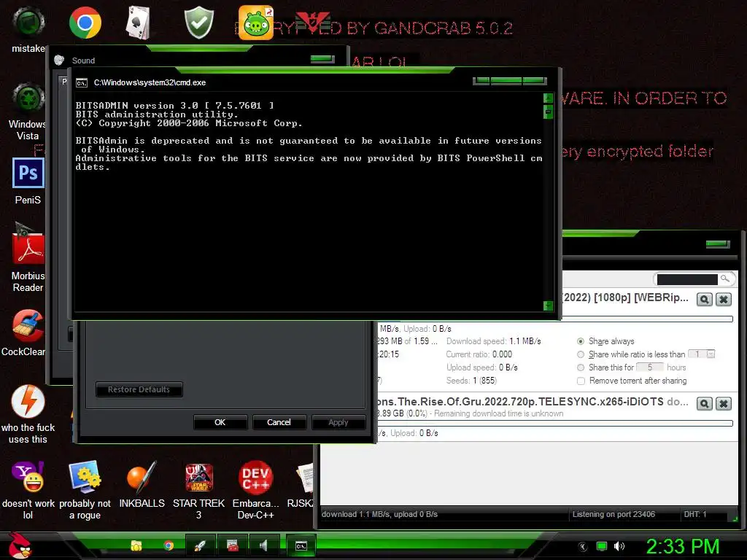
Task: Click the 'Current ratio: 0.000' value
Action: [x=479, y=354]
